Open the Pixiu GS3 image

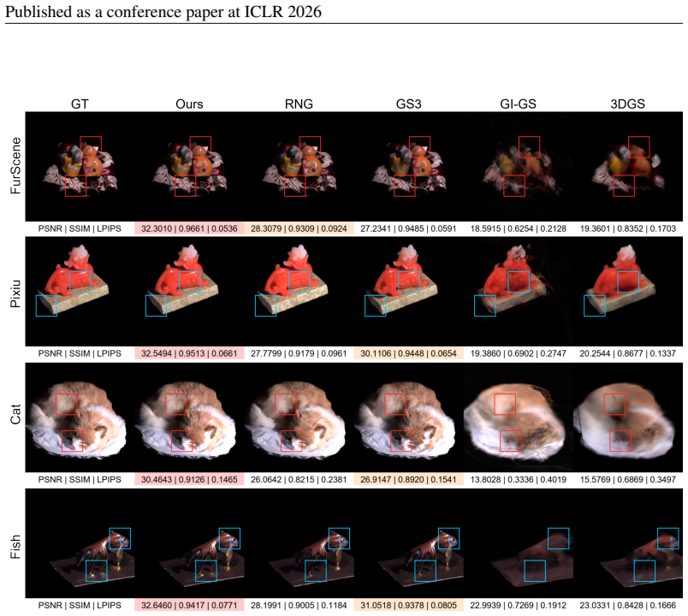point(409,292)
